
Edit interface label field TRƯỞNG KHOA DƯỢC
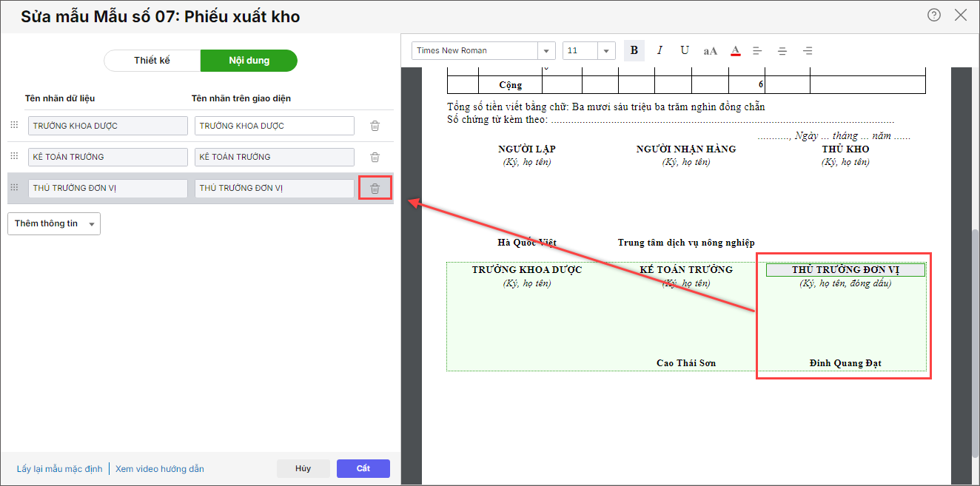pos(275,126)
